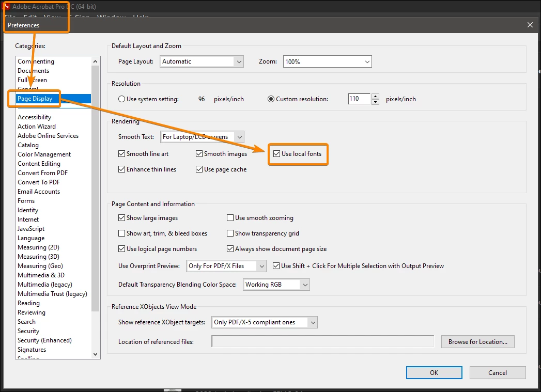Select Multimedia Trust (legacy) category
This screenshot has width=541, height=392.
coord(52,294)
